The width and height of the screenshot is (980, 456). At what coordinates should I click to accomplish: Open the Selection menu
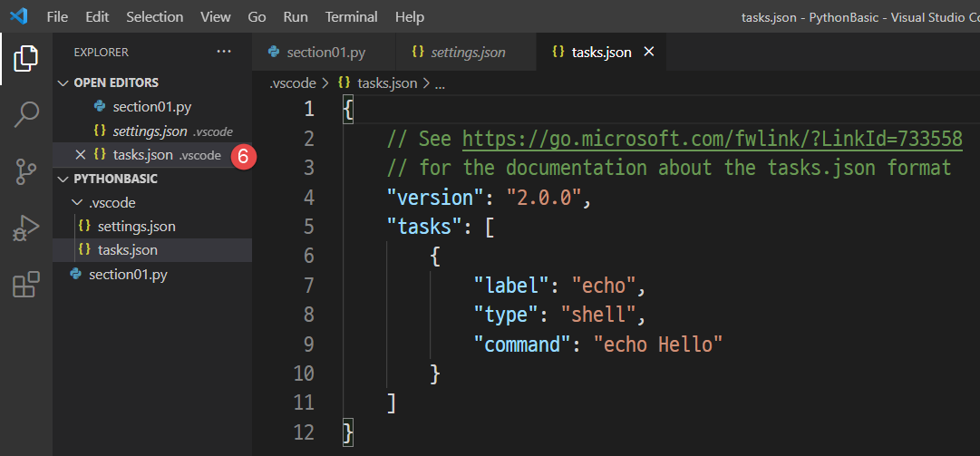point(155,17)
